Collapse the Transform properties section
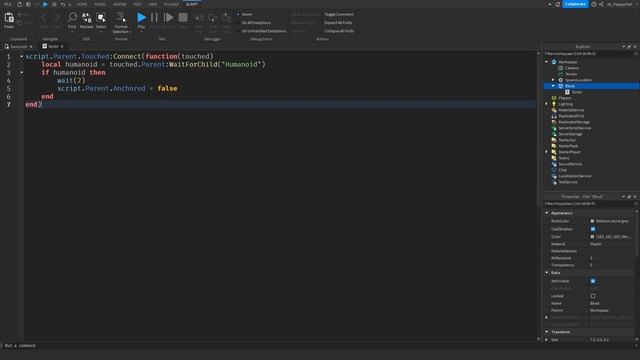Viewport: 640px width, 360px height. 547,332
